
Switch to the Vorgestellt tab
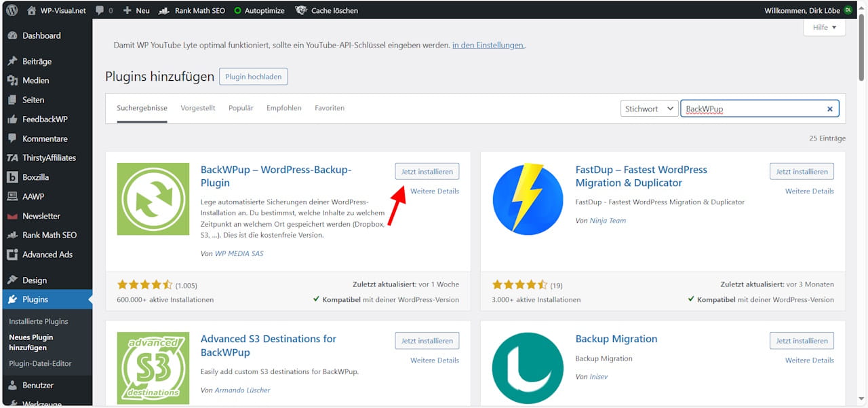pyautogui.click(x=198, y=108)
